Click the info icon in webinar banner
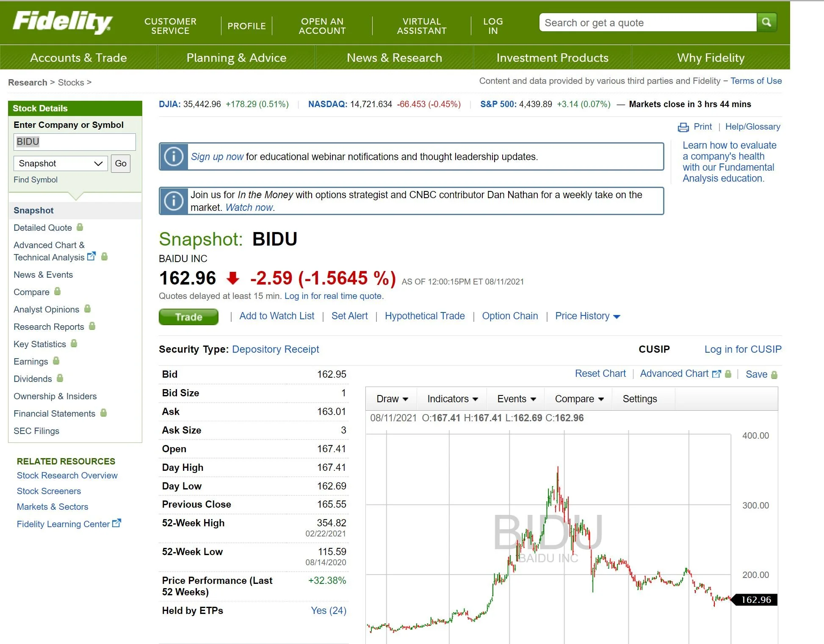 (x=174, y=157)
